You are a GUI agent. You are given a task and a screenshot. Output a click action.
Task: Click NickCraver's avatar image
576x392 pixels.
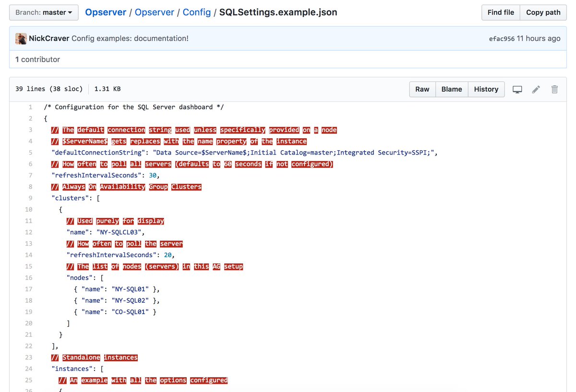pos(21,38)
